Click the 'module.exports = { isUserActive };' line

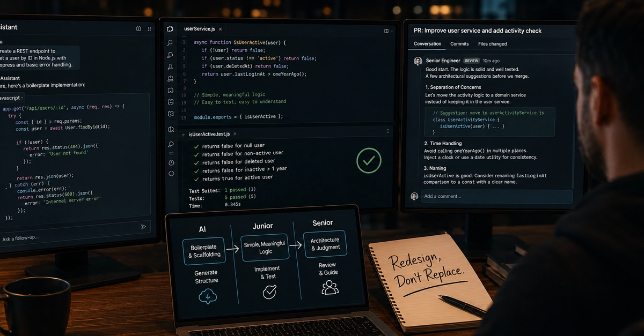pos(238,116)
